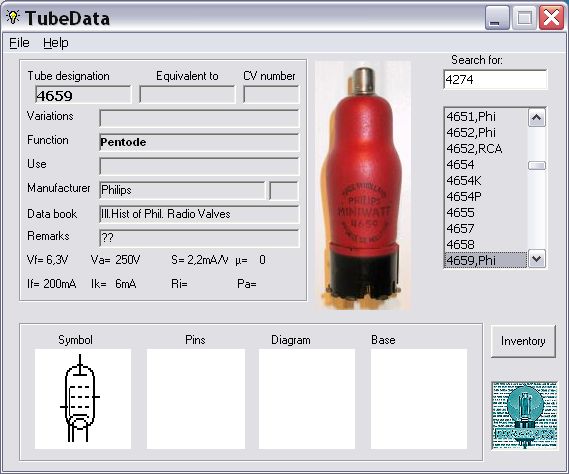Select 4652,RCA in the tube list
Image resolution: width=569 pixels, height=474 pixels.
486,148
